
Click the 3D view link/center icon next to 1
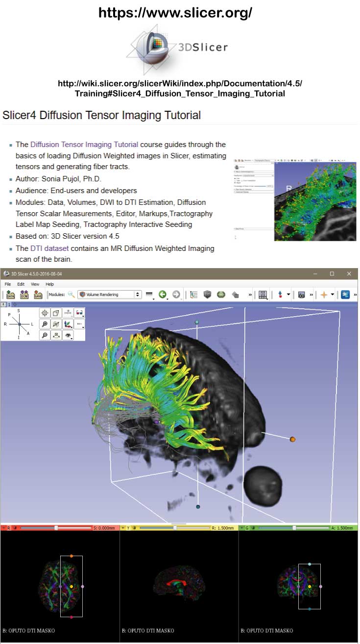(15, 304)
